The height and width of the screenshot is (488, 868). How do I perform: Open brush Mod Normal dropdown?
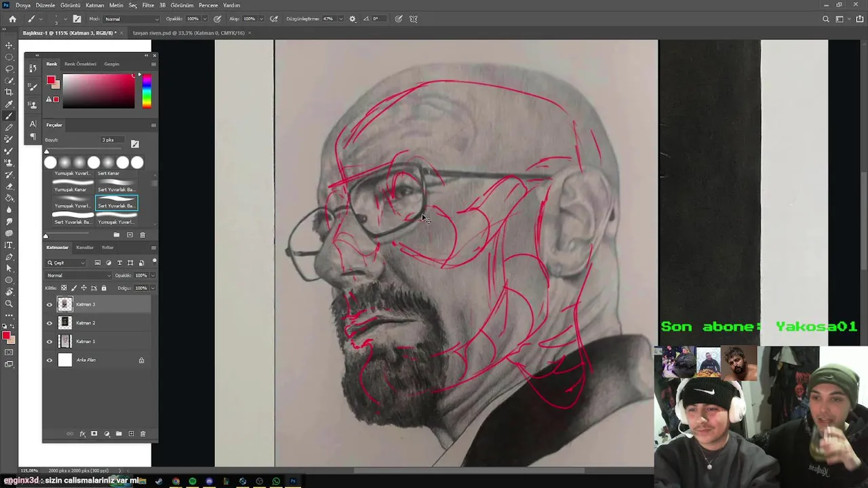131,19
